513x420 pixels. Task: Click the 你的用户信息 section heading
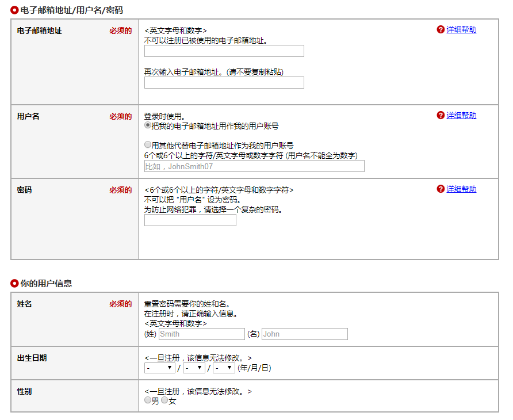click(46, 284)
